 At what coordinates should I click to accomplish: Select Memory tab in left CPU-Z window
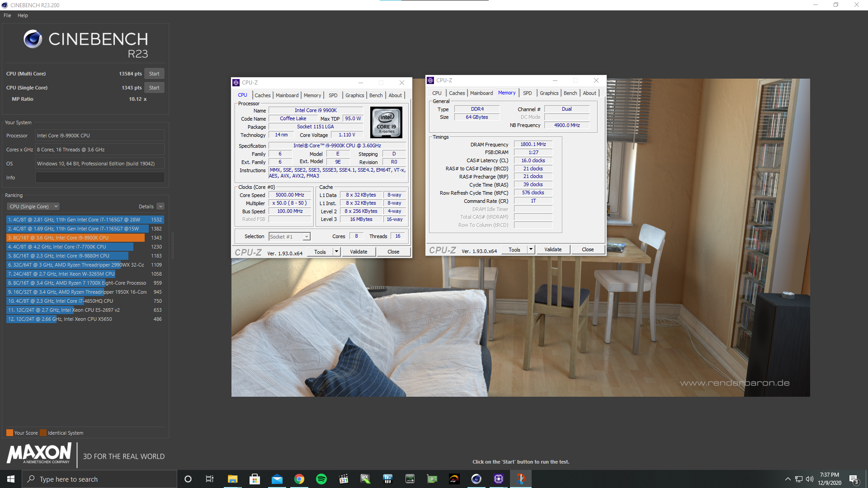[x=312, y=95]
